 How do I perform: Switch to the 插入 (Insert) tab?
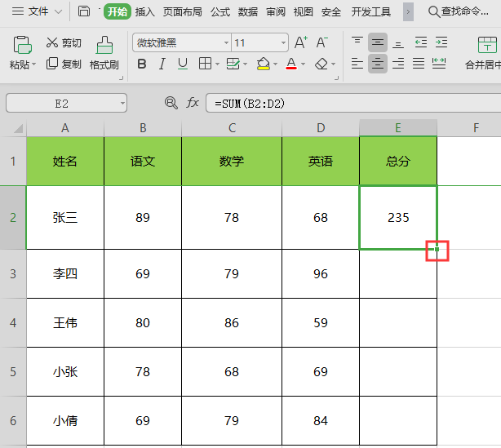[144, 12]
